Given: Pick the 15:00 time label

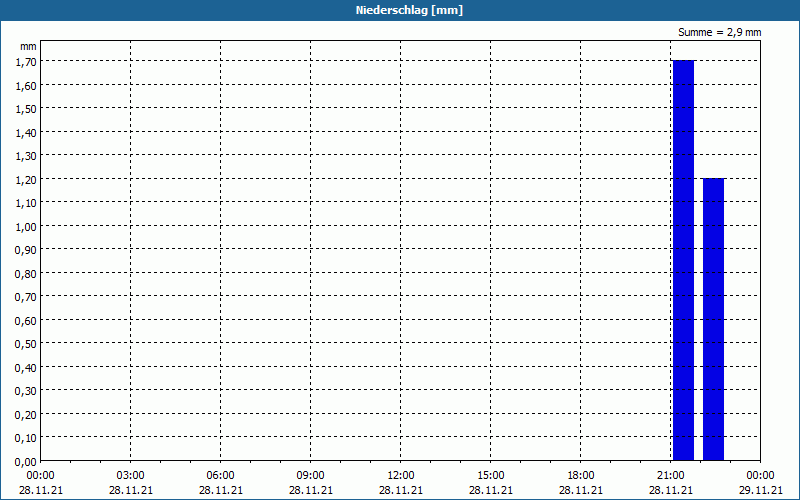Looking at the screenshot, I should click(x=491, y=476).
